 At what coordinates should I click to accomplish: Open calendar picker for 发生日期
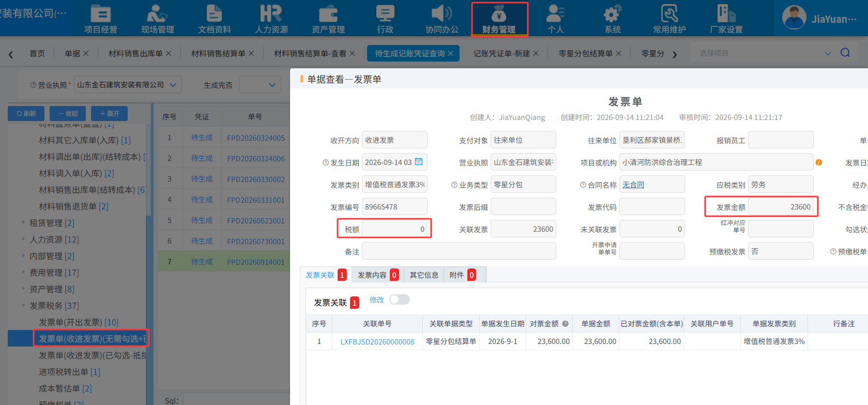[x=419, y=162]
